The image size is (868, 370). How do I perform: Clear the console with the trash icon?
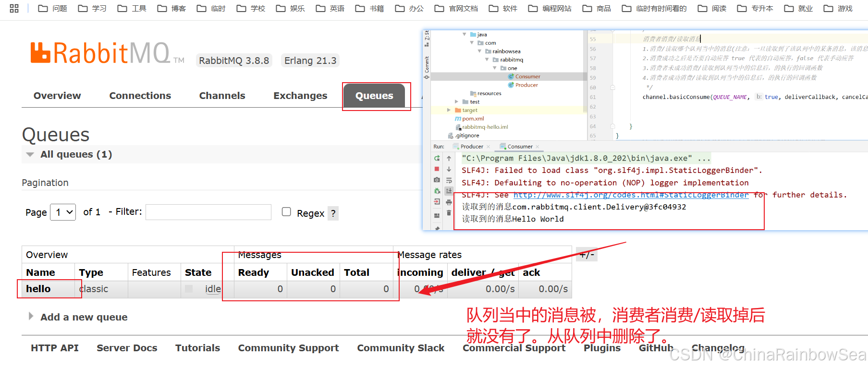tap(449, 212)
